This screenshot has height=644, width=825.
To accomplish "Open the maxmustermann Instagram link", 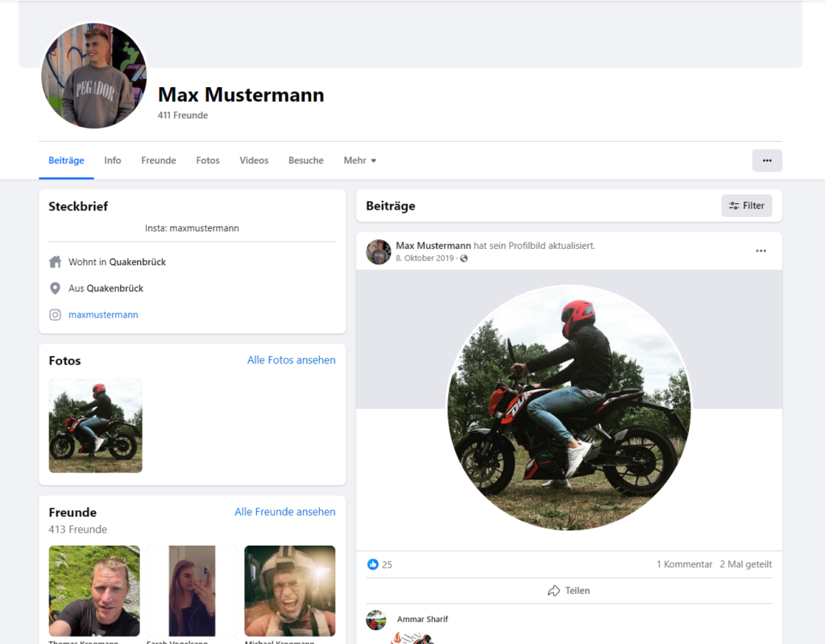I will click(x=103, y=315).
